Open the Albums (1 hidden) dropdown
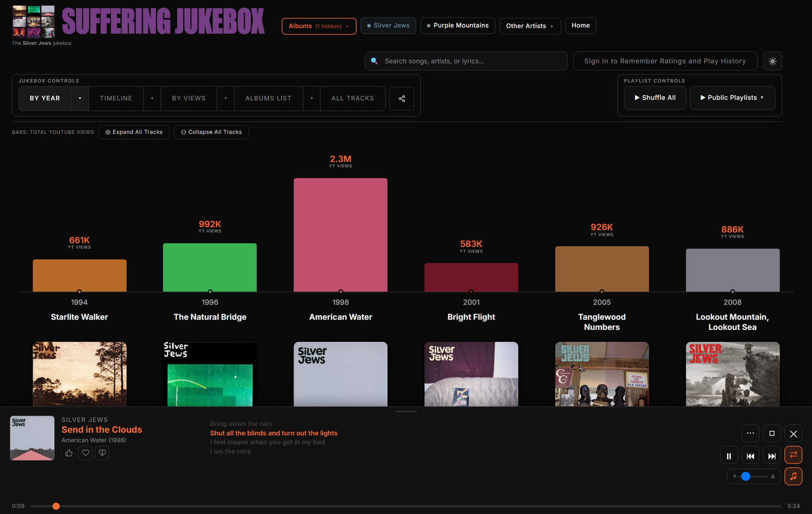The height and width of the screenshot is (514, 812). point(319,26)
